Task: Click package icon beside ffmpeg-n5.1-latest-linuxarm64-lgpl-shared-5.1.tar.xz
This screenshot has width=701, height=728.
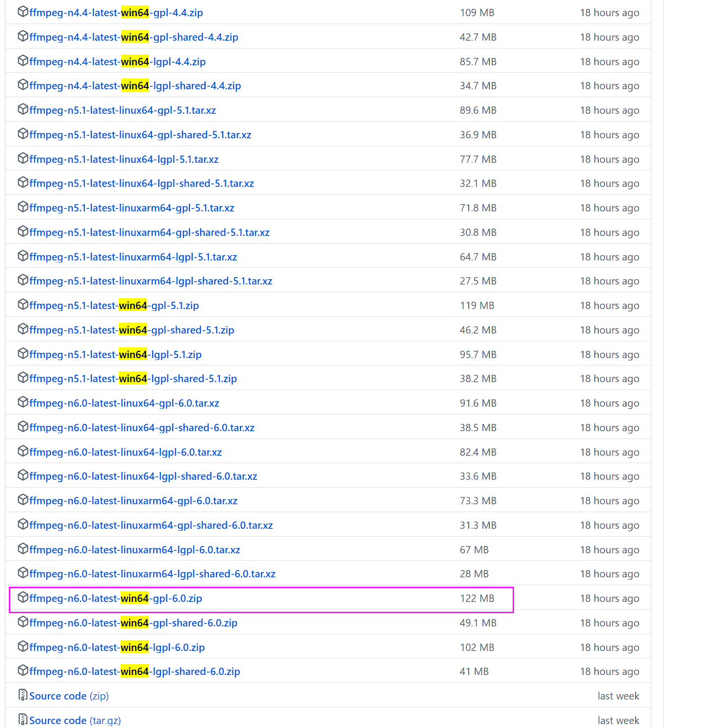Action: [x=23, y=280]
